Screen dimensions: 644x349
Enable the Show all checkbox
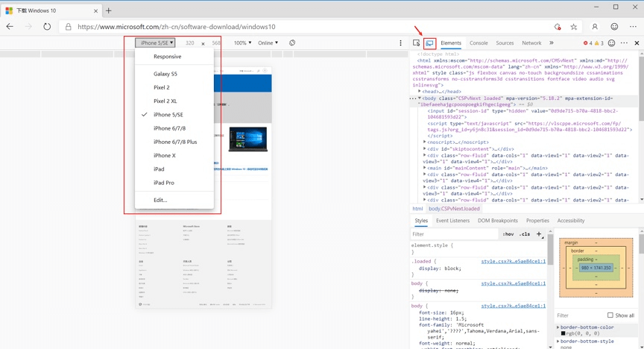coord(610,315)
